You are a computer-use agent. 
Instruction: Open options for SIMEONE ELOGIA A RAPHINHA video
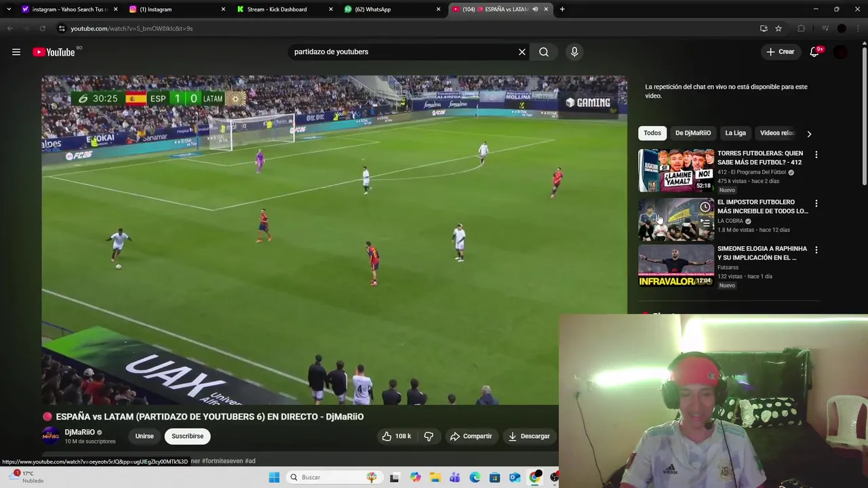(x=816, y=250)
